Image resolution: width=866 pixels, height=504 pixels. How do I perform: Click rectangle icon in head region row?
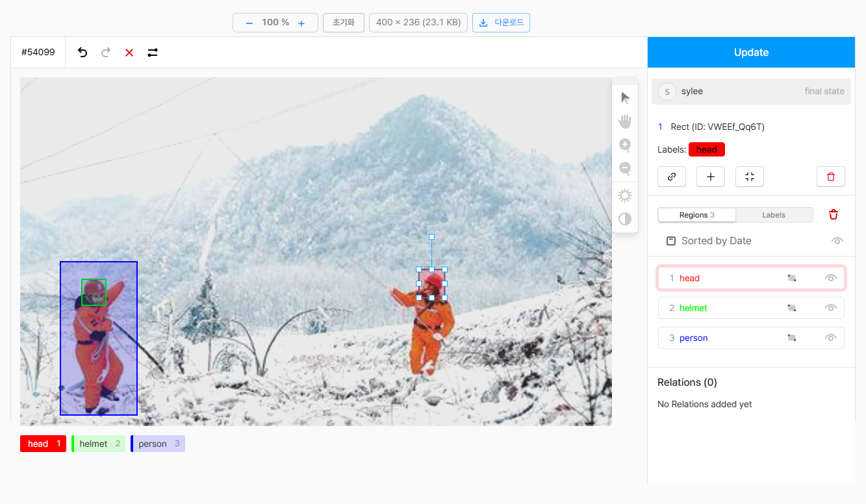[x=792, y=278]
